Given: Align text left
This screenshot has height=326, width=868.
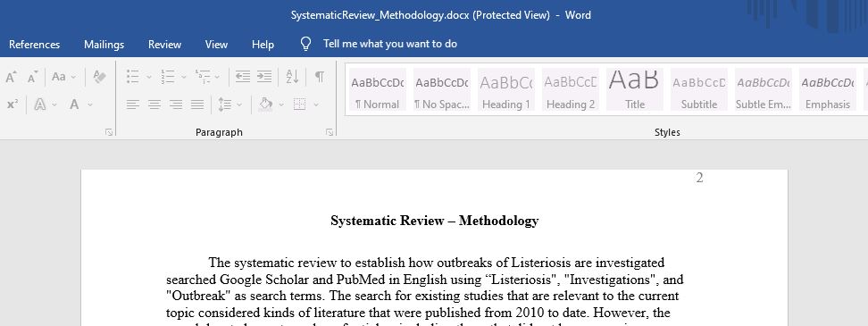Looking at the screenshot, I should click(132, 104).
